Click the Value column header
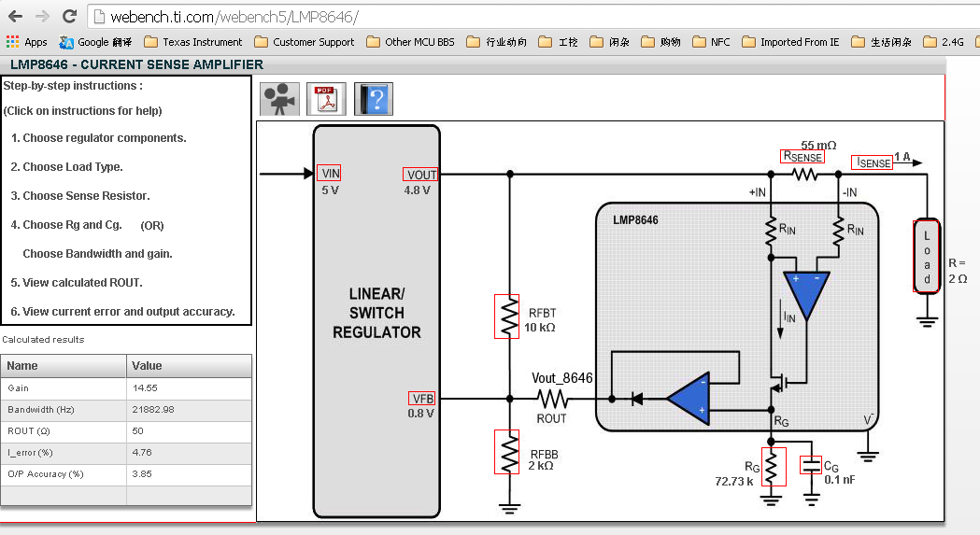This screenshot has height=535, width=980. [190, 366]
